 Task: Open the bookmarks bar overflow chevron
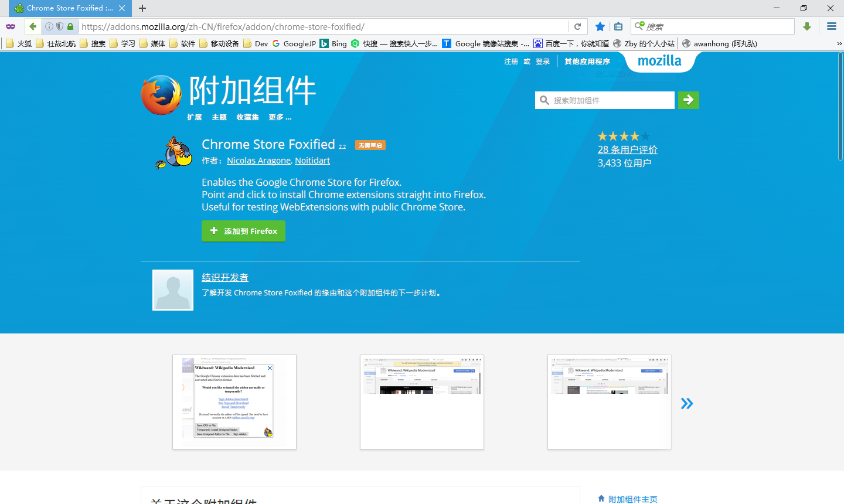click(x=839, y=43)
